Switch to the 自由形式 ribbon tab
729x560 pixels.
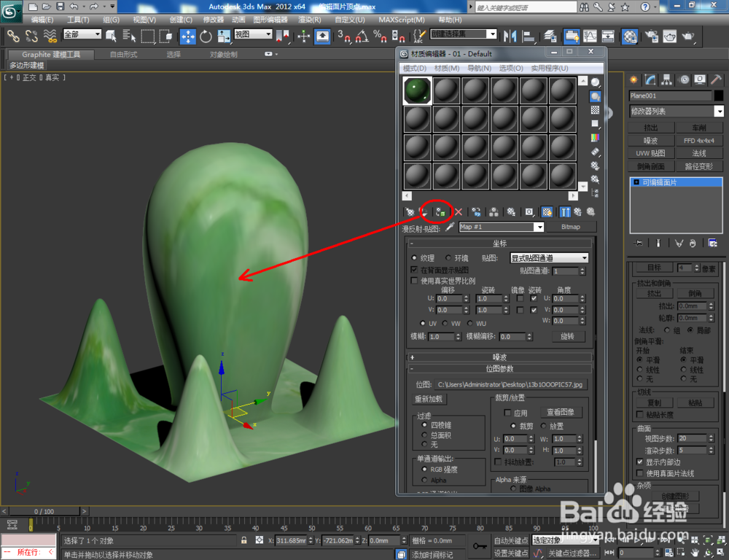pos(124,55)
